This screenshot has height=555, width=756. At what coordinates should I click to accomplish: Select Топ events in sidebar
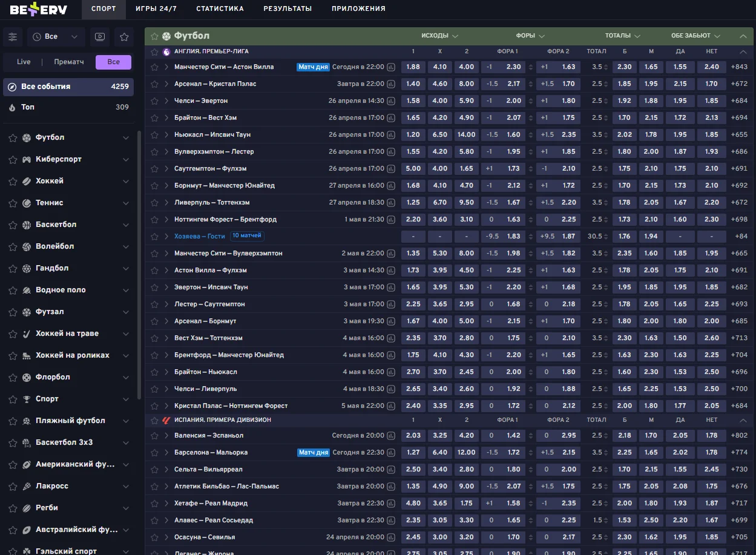coord(68,107)
